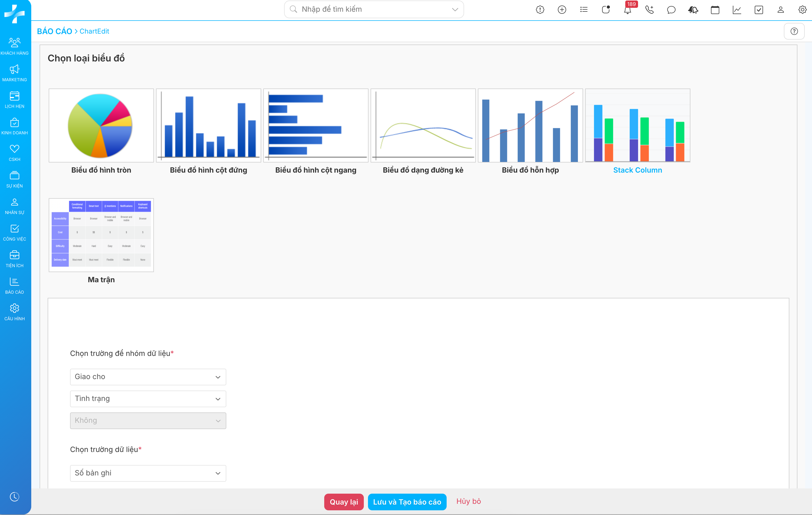Open the Số bản ghi dropdown
Viewport: 812px width, 515px height.
pos(148,473)
